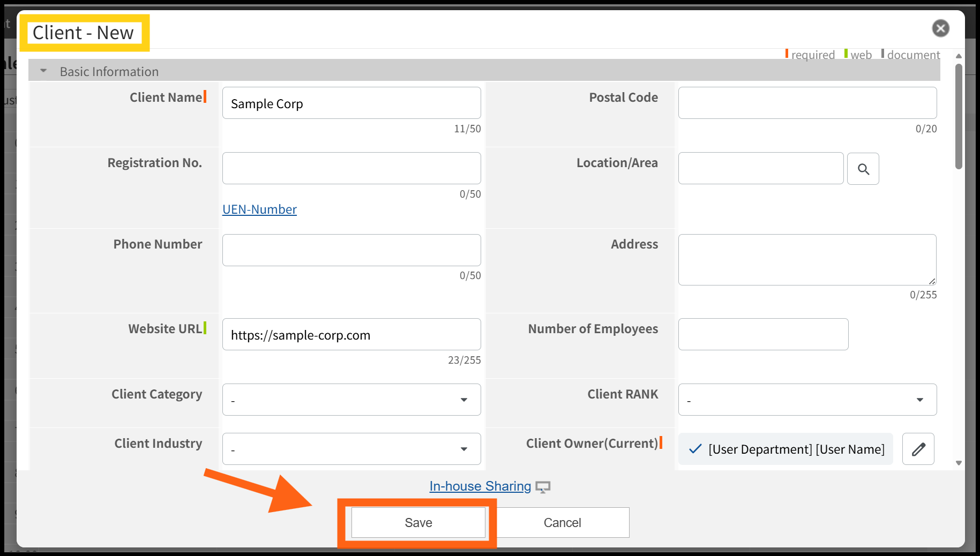Image resolution: width=980 pixels, height=556 pixels.
Task: Open the Client Industry dropdown
Action: 351,449
